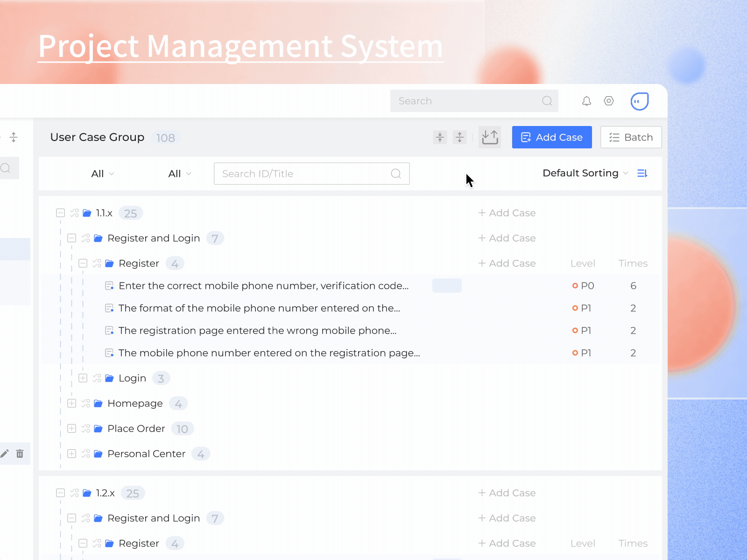Click the sort order icon beside Default Sorting
Image resolution: width=747 pixels, height=560 pixels.
(642, 173)
